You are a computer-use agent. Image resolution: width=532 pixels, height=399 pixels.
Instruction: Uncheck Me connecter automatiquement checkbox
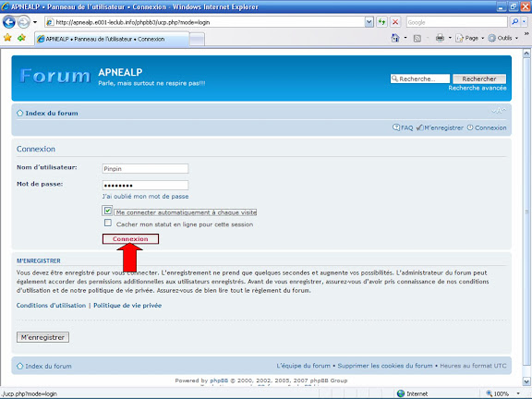pos(107,211)
